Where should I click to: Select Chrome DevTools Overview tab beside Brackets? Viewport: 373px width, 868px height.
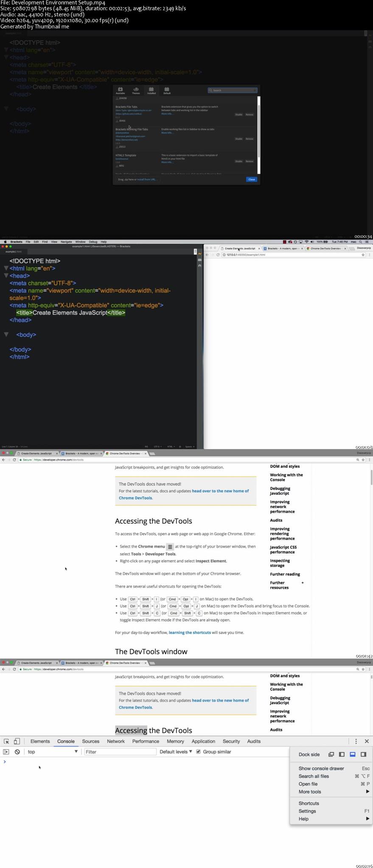325,248
